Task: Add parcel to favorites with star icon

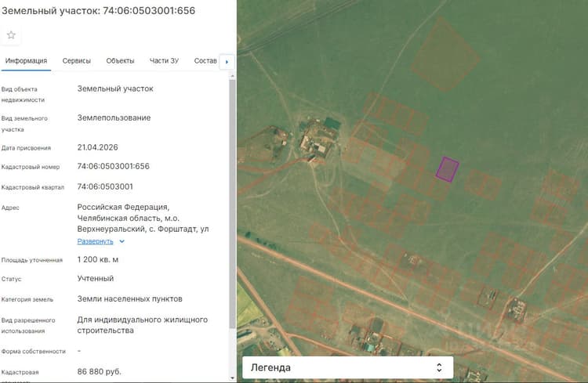Action: tap(11, 35)
